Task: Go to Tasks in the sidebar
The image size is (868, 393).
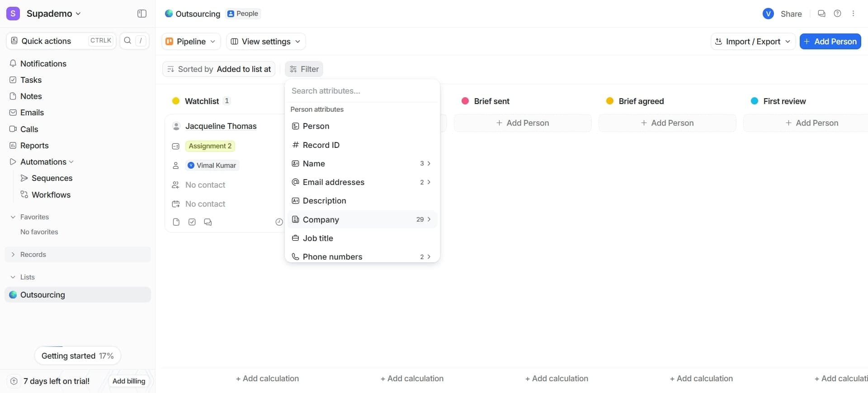Action: point(31,80)
